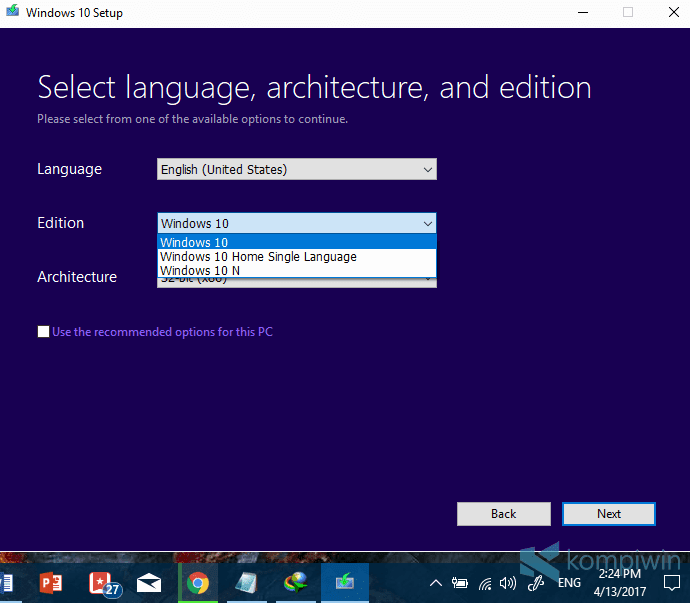Open the Mail app in taskbar
This screenshot has width=690, height=603.
tap(149, 584)
